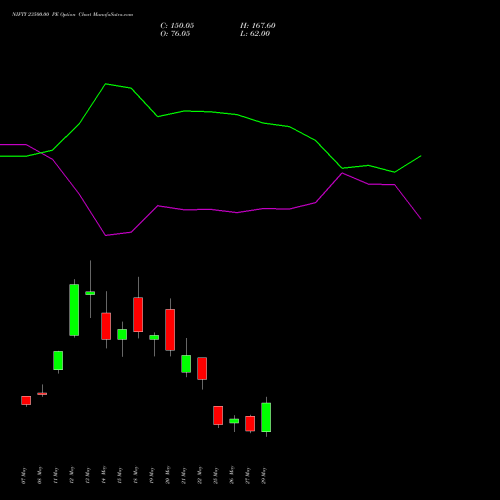Click the green candle above 21 May

pos(186,364)
